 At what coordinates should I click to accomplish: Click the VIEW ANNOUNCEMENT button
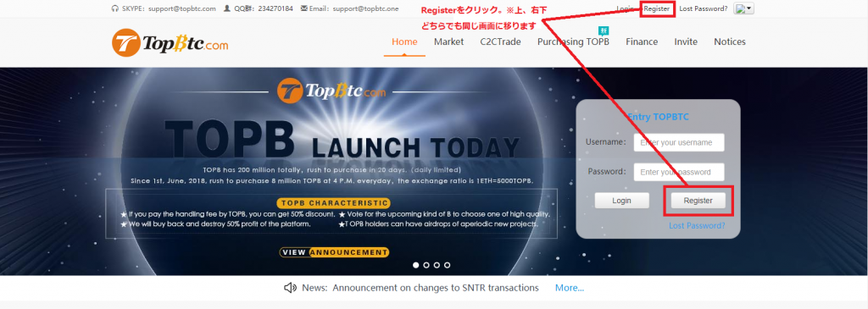coord(334,252)
